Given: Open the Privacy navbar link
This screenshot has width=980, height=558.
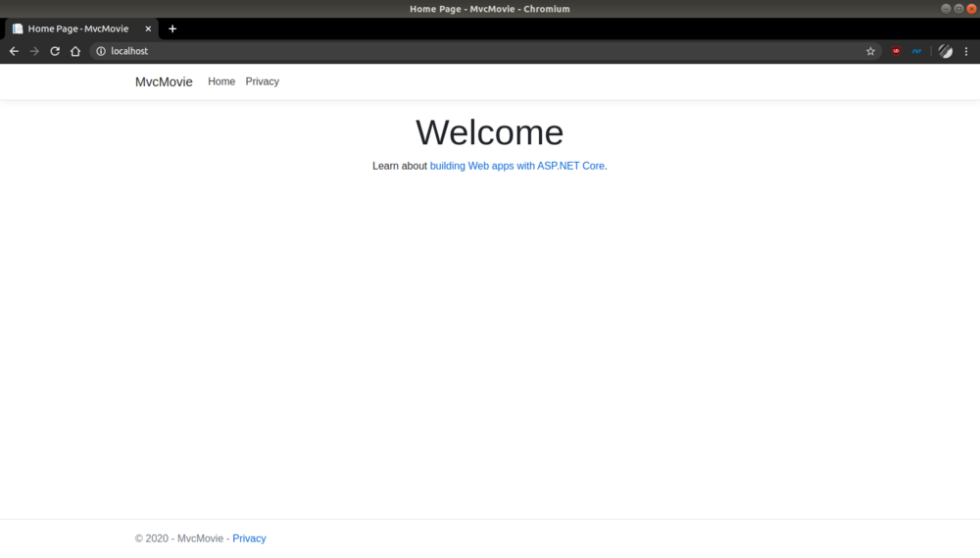Looking at the screenshot, I should coord(262,81).
